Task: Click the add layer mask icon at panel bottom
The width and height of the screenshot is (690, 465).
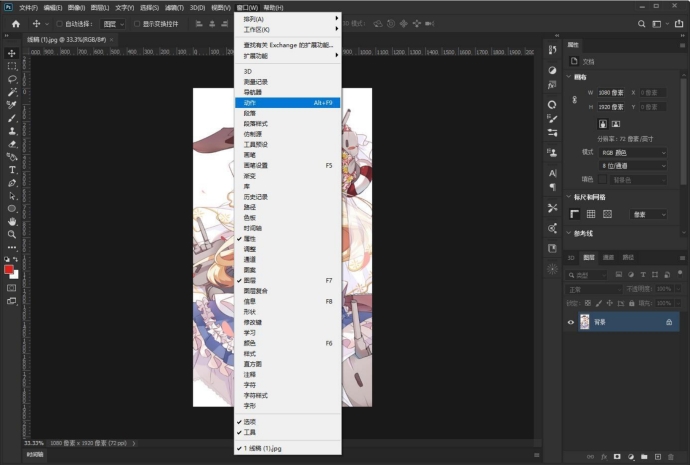Action: (617, 457)
